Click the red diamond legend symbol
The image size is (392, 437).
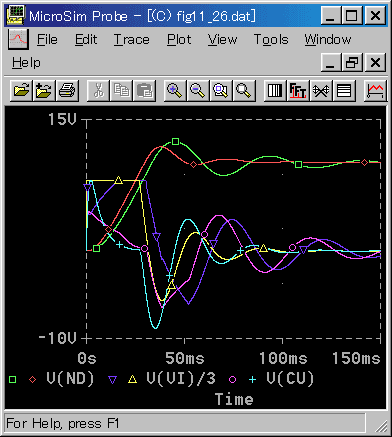point(32,379)
